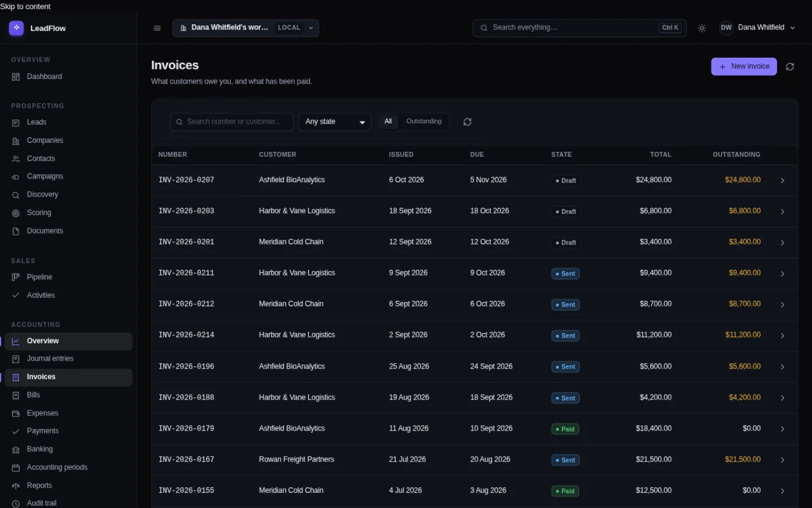Click the $11,200.00 total amount
Image resolution: width=812 pixels, height=508 pixels.
tap(654, 335)
